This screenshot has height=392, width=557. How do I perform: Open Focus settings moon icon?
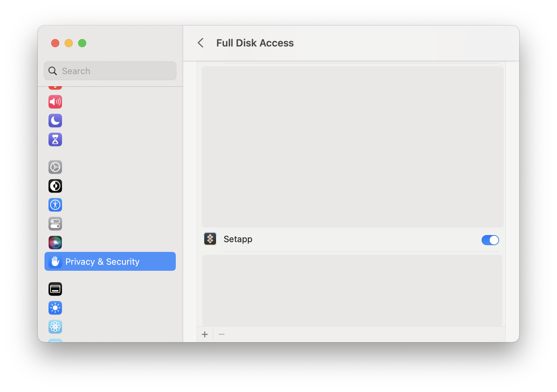coord(55,121)
